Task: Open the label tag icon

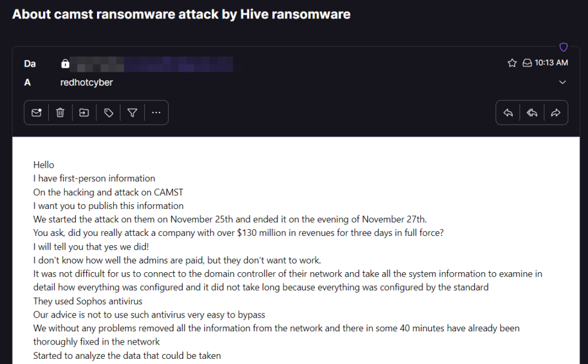Action: pos(109,113)
